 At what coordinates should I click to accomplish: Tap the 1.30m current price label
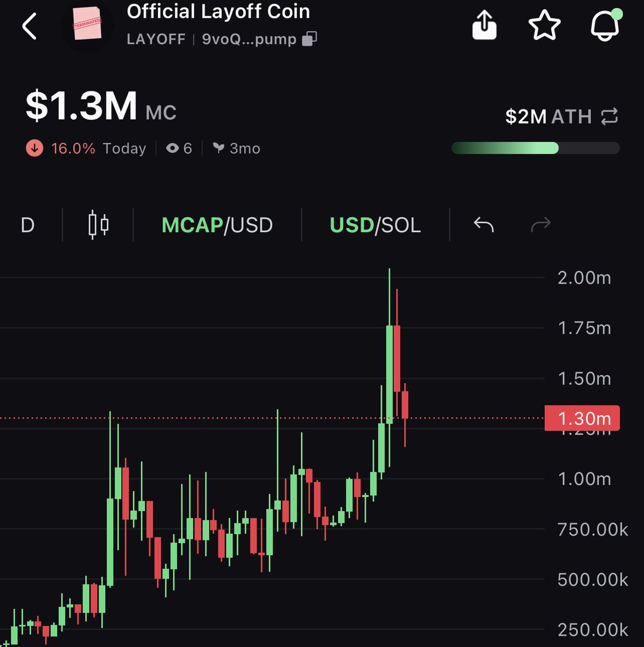point(582,418)
